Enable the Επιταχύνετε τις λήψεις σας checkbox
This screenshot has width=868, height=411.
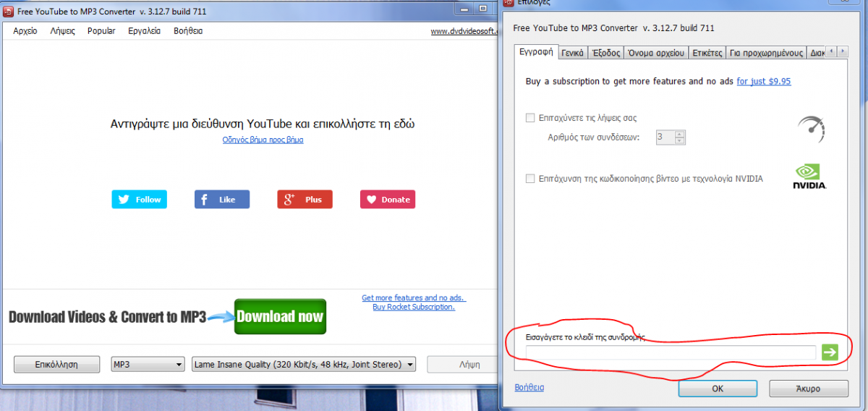click(x=530, y=118)
